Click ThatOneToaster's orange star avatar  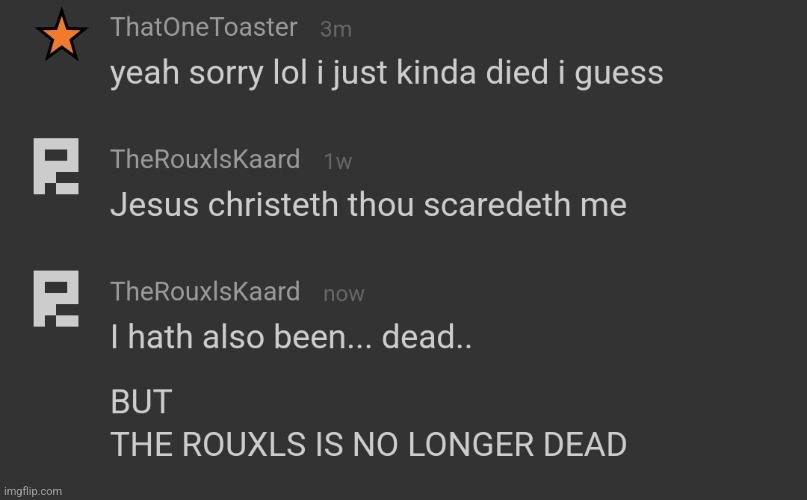(61, 35)
